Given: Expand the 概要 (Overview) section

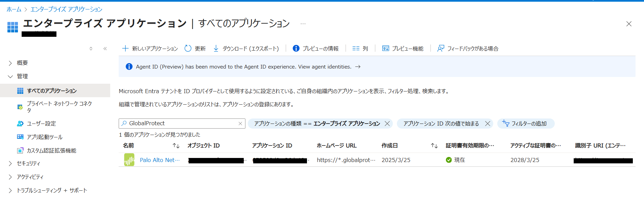Looking at the screenshot, I should 10,63.
